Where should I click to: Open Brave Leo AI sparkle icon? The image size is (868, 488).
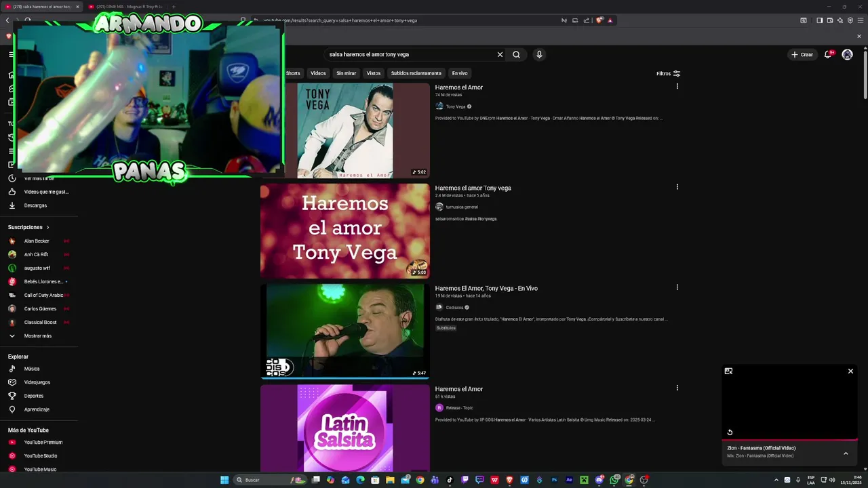click(840, 20)
